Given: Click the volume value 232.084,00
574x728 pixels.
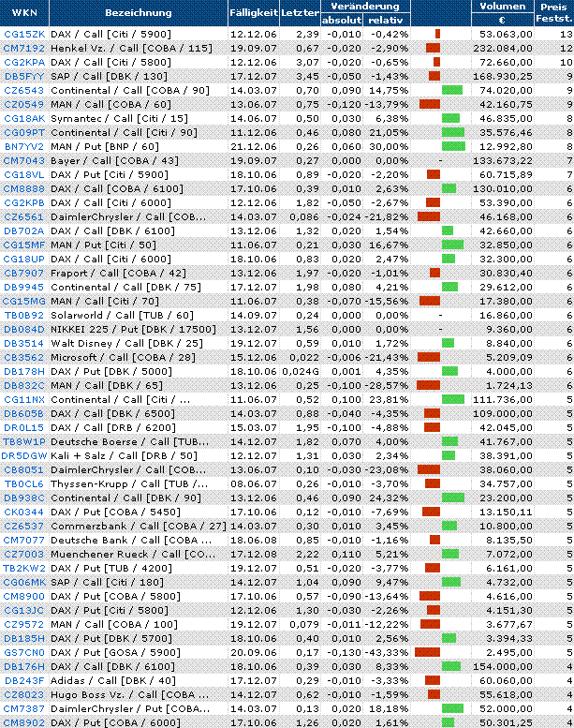Looking at the screenshot, I should click(503, 49).
